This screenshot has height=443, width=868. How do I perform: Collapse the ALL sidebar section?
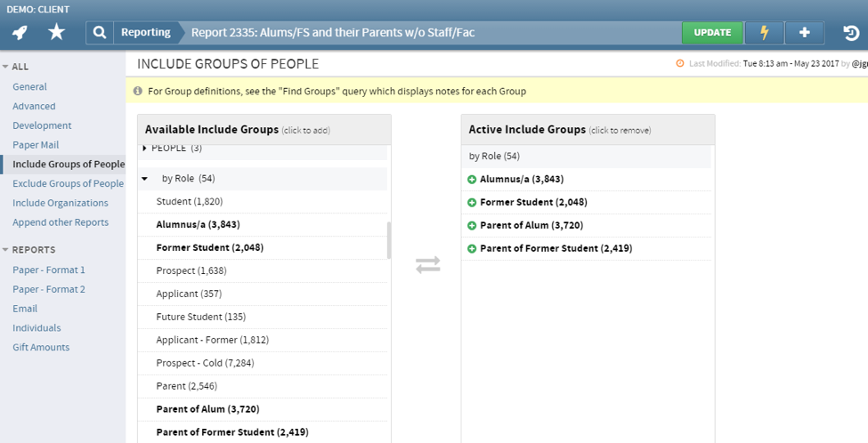click(x=6, y=67)
